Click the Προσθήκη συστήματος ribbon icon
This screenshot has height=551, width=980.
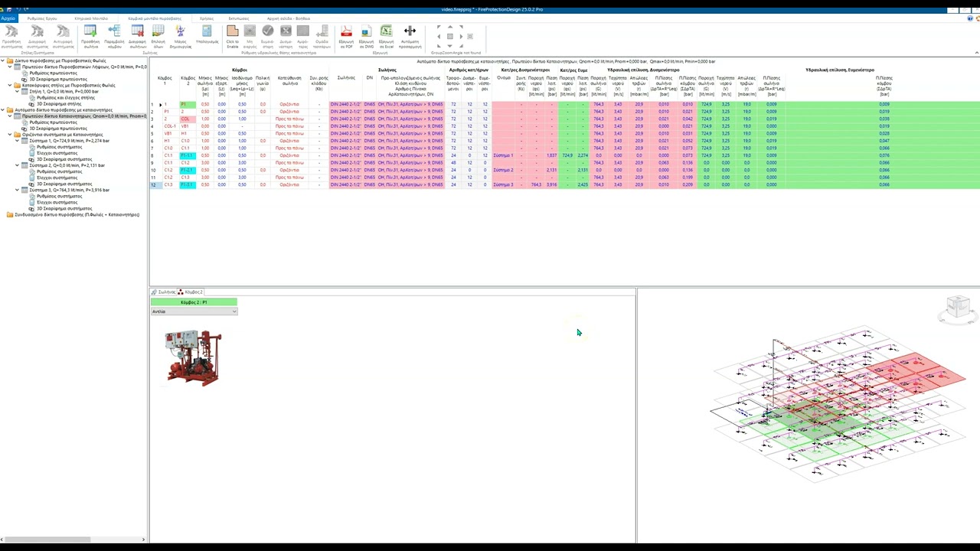11,36
